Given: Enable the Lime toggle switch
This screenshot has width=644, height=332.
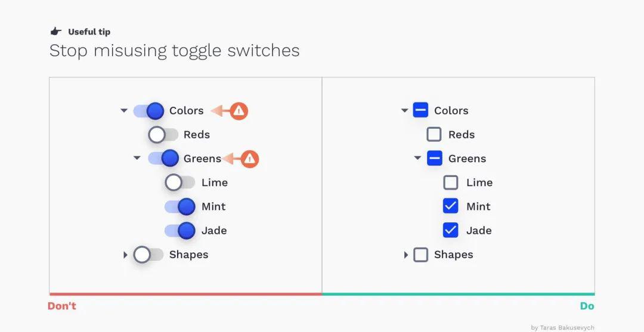Looking at the screenshot, I should [x=180, y=182].
